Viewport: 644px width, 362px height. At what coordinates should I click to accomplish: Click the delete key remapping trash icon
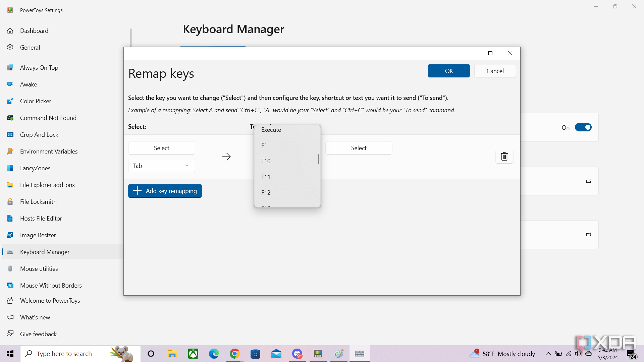[x=504, y=157]
